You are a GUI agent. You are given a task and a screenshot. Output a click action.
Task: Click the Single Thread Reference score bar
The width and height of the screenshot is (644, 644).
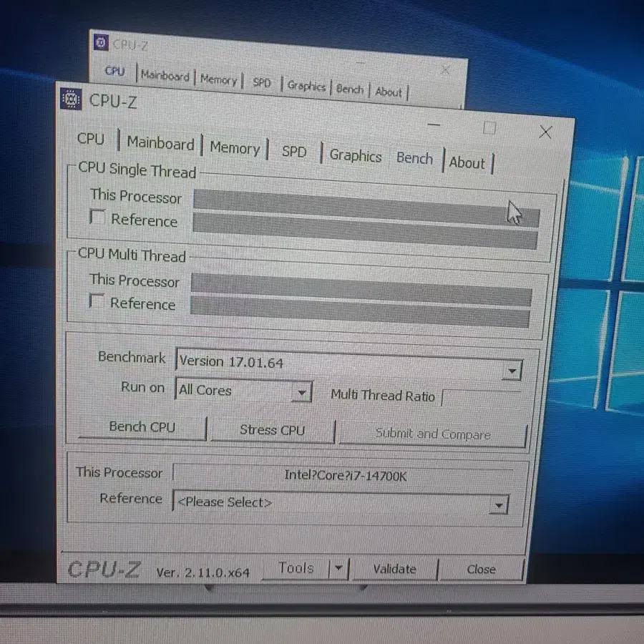pos(365,230)
